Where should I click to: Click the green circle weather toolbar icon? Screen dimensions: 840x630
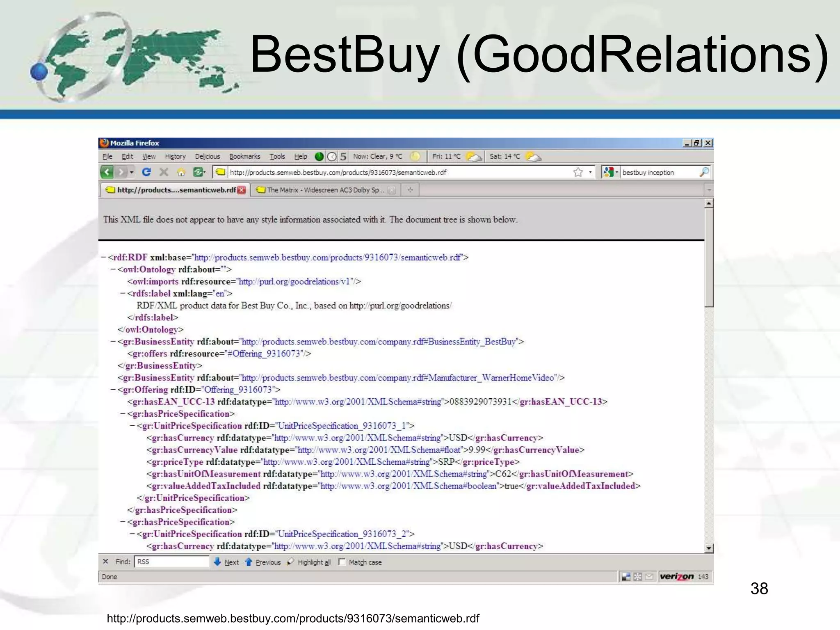click(x=319, y=157)
